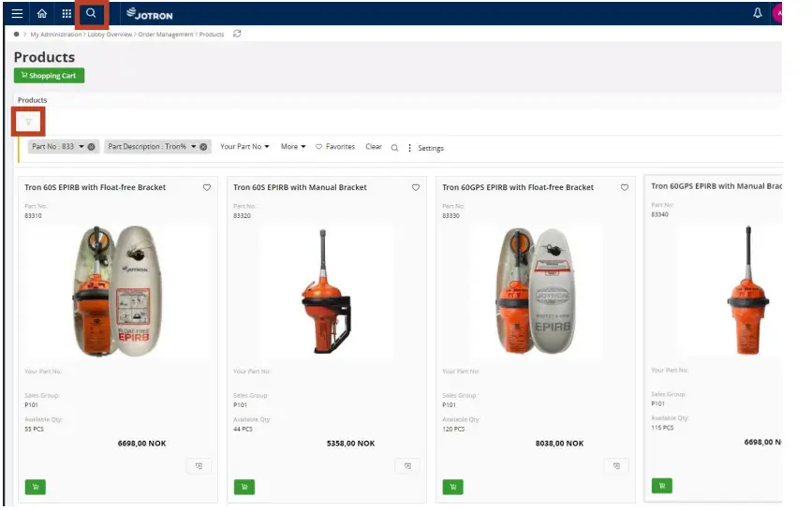Image resolution: width=812 pixels, height=510 pixels.
Task: Click part number 83320
Action: pyautogui.click(x=242, y=215)
